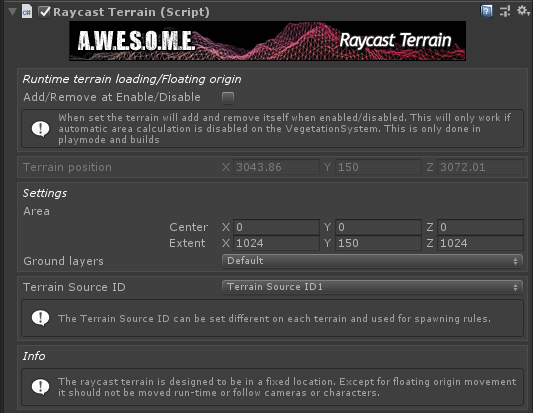Enable the Add/Remove at Enable/Disable checkbox
533x413 pixels.
pos(228,98)
